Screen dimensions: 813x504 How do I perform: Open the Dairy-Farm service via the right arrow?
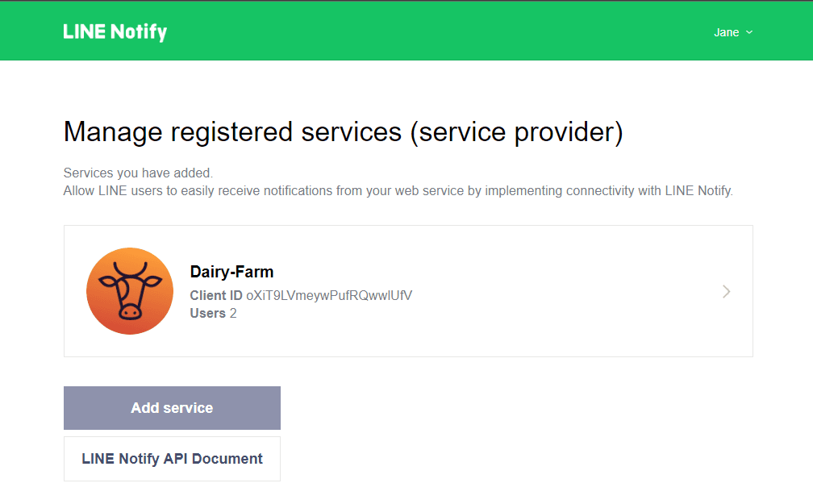click(x=725, y=291)
